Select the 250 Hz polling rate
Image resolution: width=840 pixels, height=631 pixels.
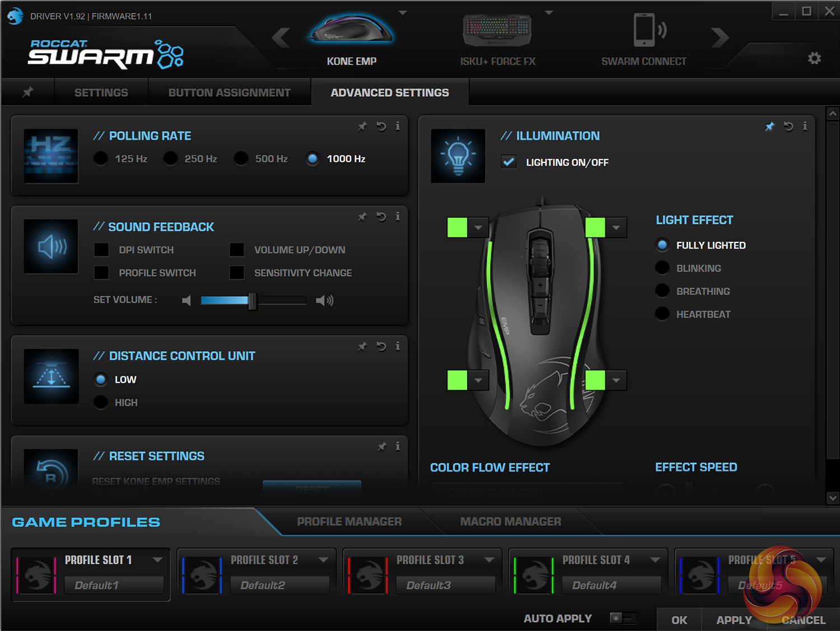pyautogui.click(x=171, y=159)
